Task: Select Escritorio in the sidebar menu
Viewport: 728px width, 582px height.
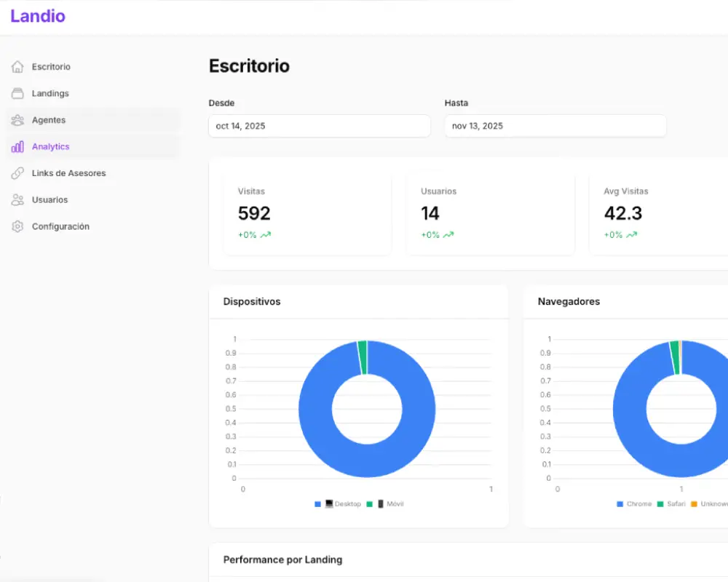Action: (52, 66)
